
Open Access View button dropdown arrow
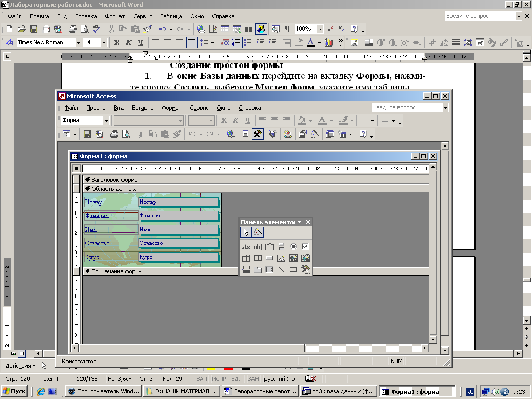pyautogui.click(x=75, y=134)
